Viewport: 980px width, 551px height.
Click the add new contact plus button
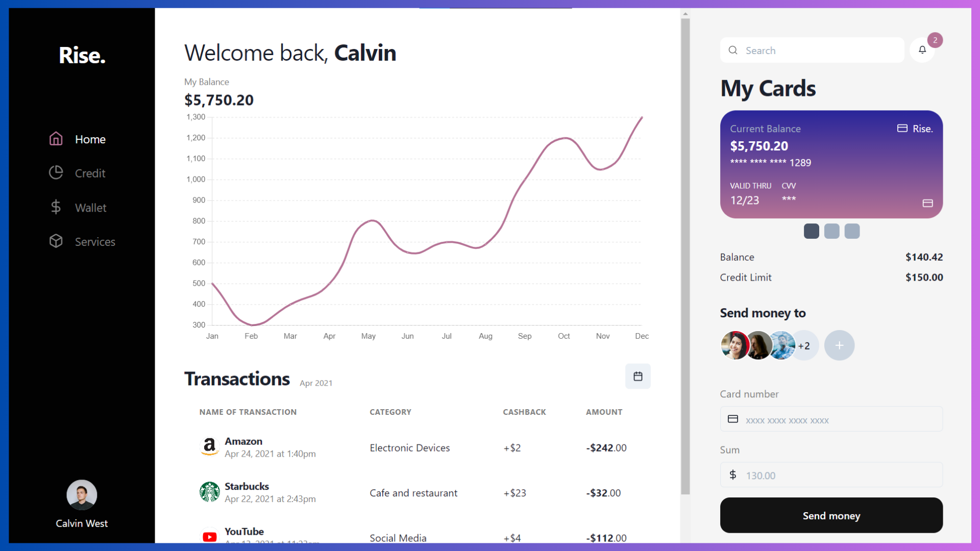point(839,345)
